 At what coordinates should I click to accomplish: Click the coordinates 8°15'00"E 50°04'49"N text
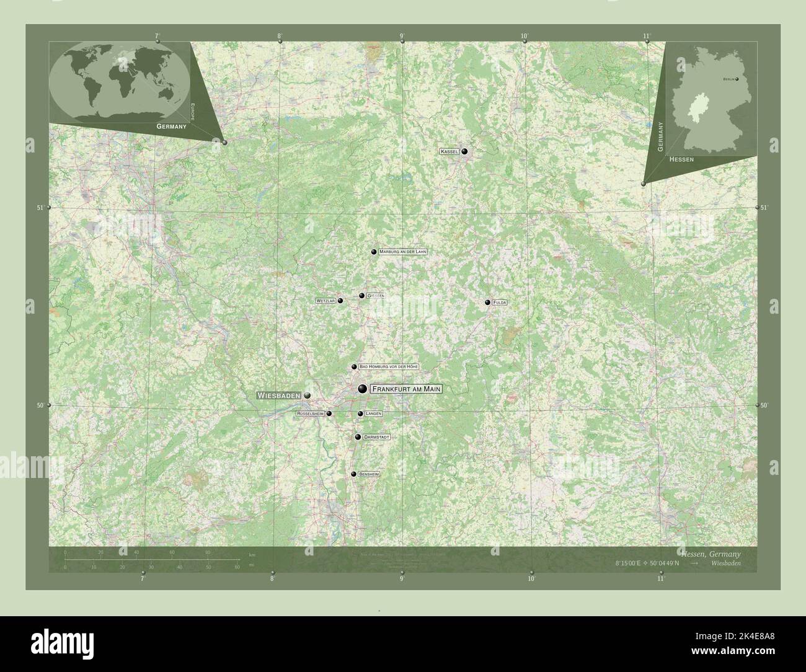pos(647,564)
